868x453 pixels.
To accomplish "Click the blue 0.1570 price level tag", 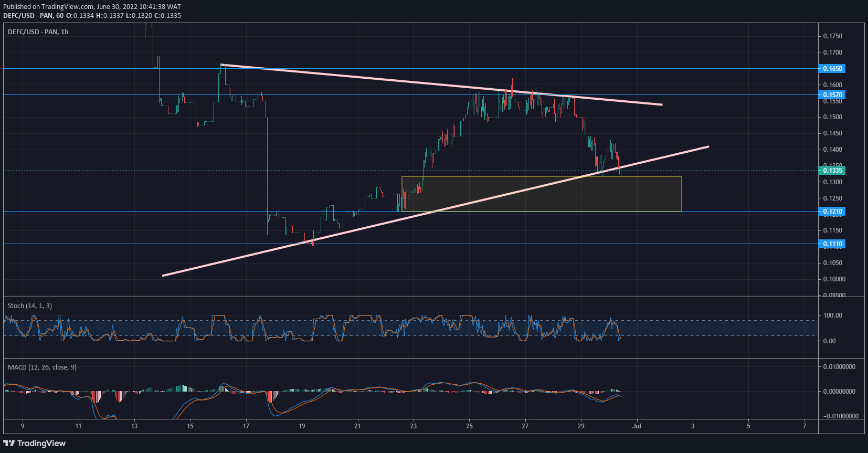I will 832,95.
